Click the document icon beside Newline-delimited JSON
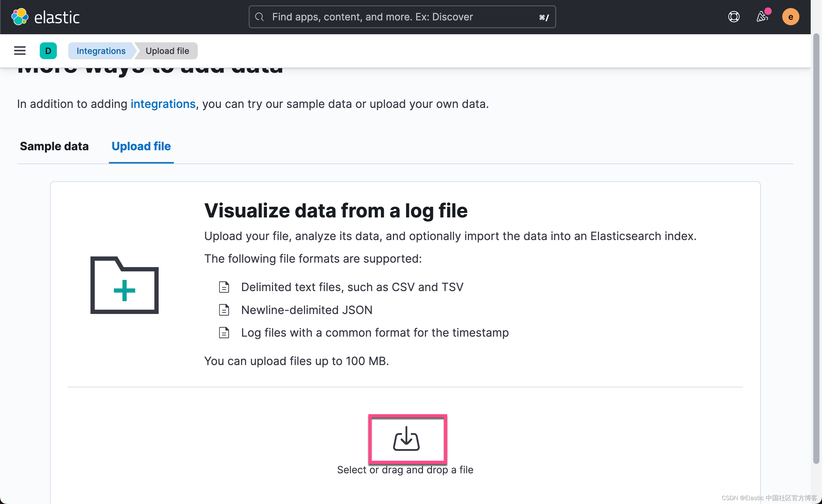The image size is (822, 504). [x=224, y=310]
